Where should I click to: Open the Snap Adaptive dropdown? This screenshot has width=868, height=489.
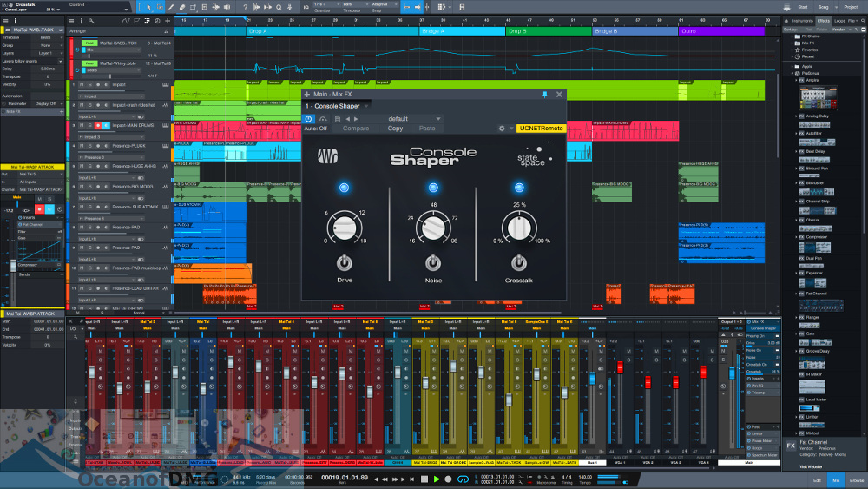coord(383,4)
